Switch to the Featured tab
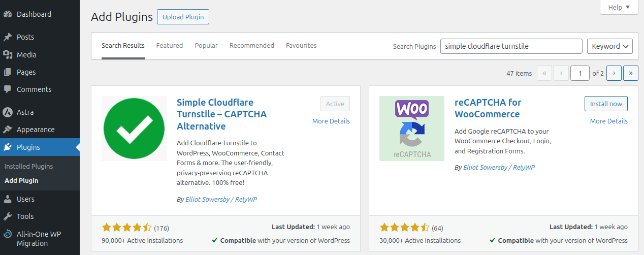The image size is (644, 255). point(170,46)
